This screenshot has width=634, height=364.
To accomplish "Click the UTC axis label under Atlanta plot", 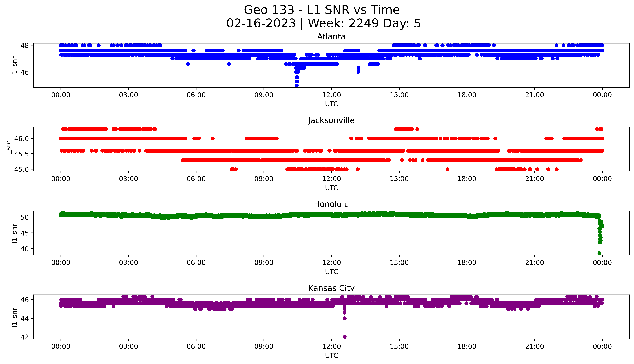I will 331,104.
